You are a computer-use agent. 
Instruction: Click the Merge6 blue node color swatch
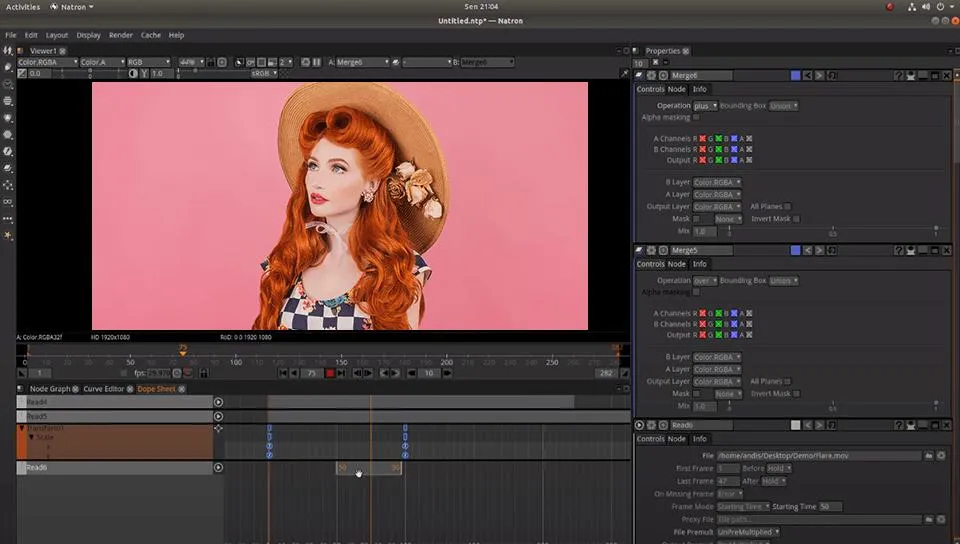click(x=795, y=75)
